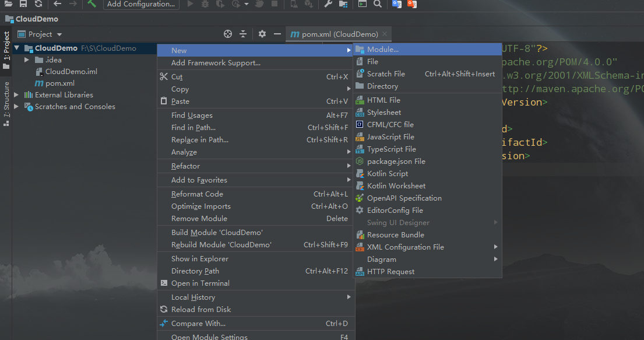
Task: Click Reformat Code menu item
Action: 255,194
